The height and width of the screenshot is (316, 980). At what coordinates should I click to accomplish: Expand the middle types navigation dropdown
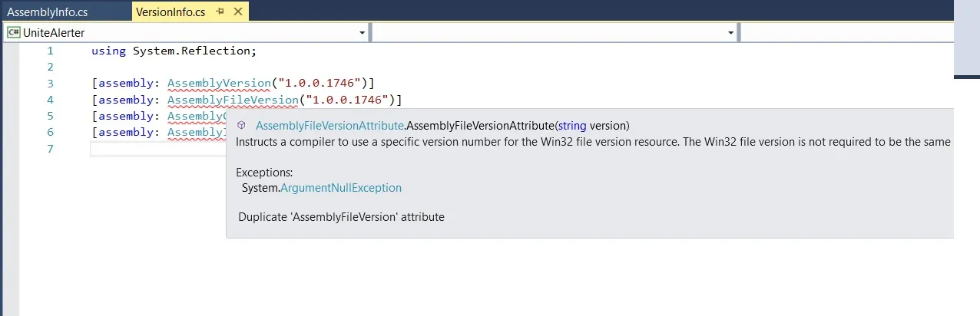(x=730, y=33)
